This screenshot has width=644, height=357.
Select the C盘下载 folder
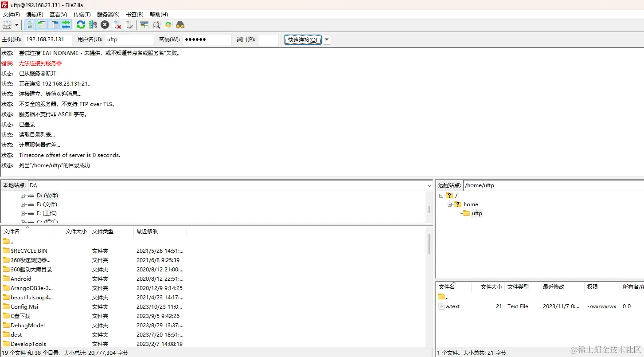(x=20, y=316)
